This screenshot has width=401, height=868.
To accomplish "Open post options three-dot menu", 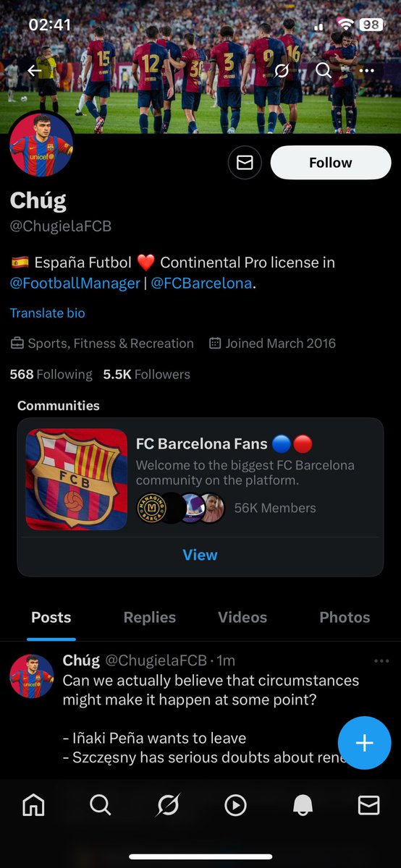I will click(x=381, y=661).
